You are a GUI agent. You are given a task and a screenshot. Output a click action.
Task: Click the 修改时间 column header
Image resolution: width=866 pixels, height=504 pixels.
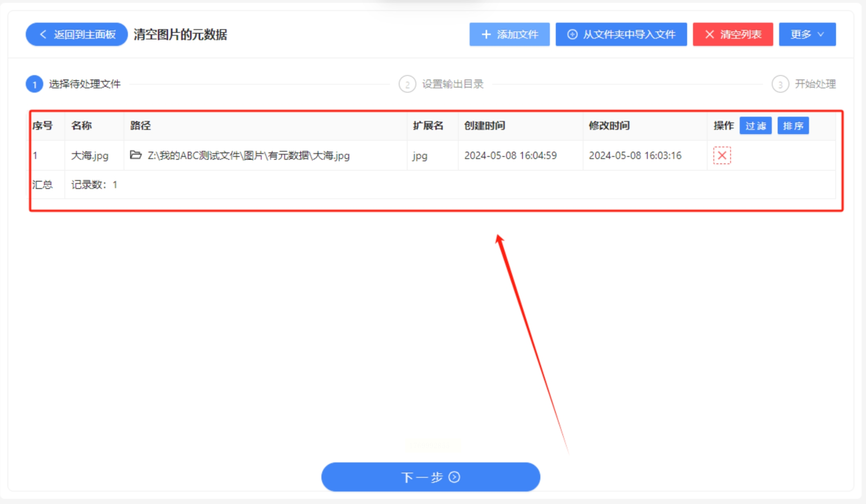tap(609, 126)
